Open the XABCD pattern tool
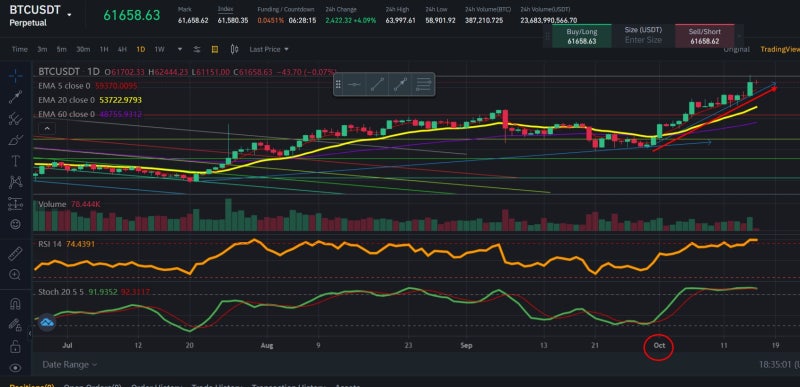800x387 pixels. pos(15,182)
